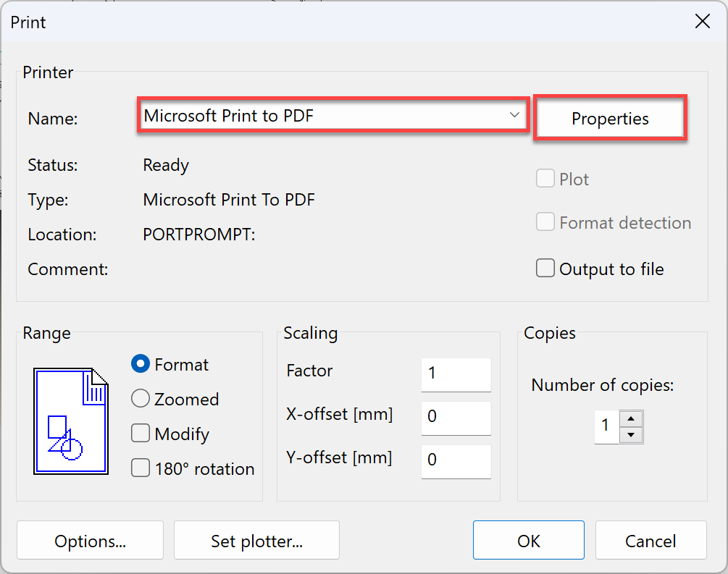Focus the X-offset [mm] field
Viewport: 728px width, 574px height.
[x=456, y=418]
